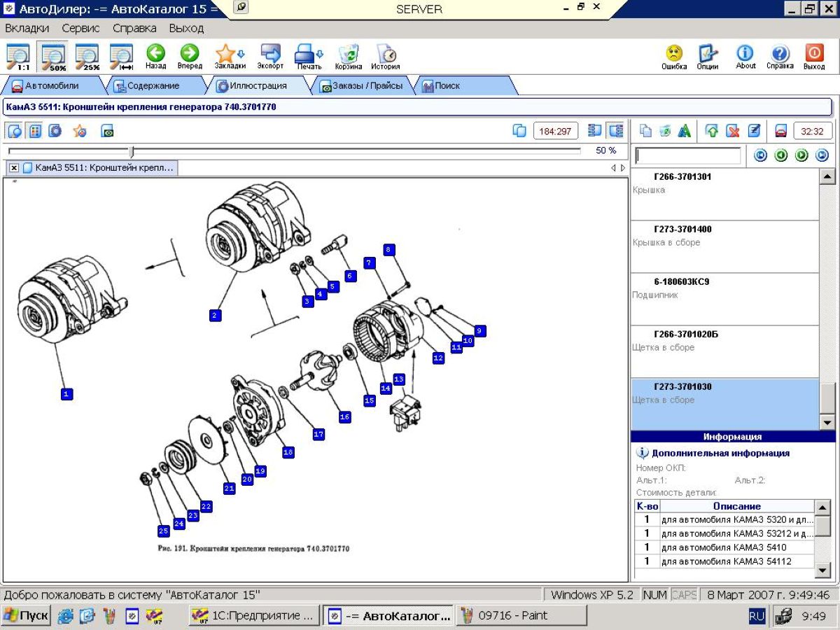Open Справка help
Screen dimensions: 840x630
coord(780,57)
